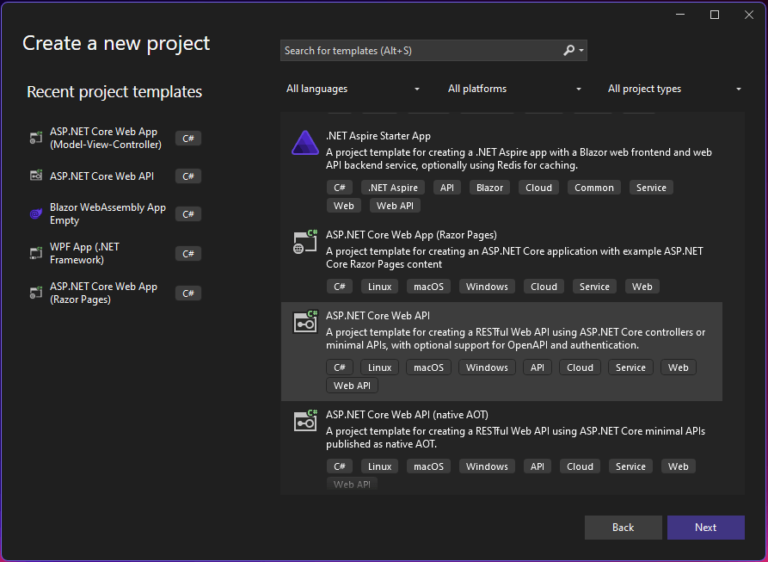The width and height of the screenshot is (768, 562).
Task: Click the Back button
Action: (x=623, y=527)
